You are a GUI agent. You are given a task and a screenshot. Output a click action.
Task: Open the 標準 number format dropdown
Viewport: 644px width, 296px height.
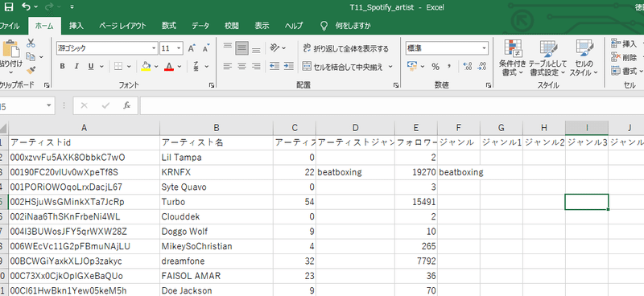coord(485,48)
